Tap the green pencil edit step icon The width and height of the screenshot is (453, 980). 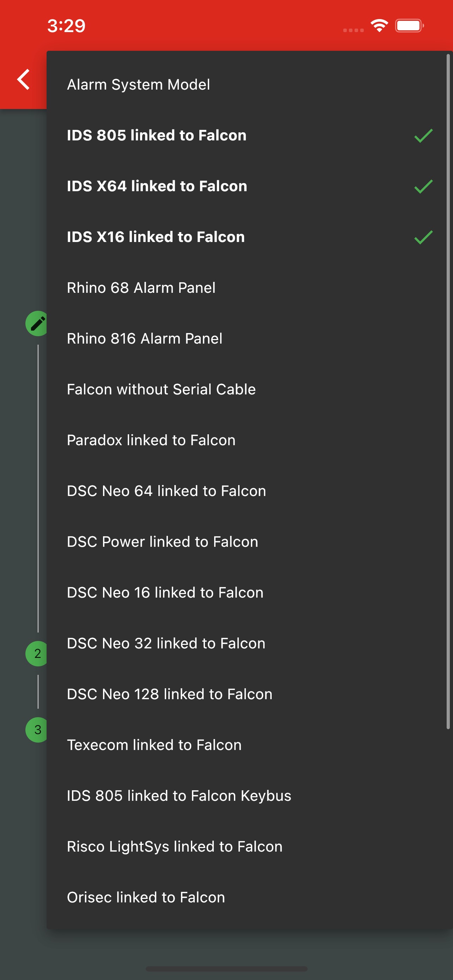(x=36, y=323)
